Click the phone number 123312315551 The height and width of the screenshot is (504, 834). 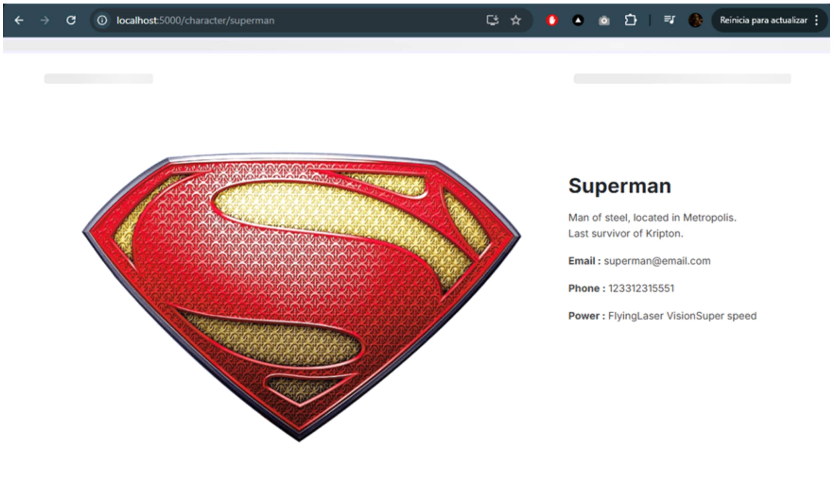coord(641,288)
